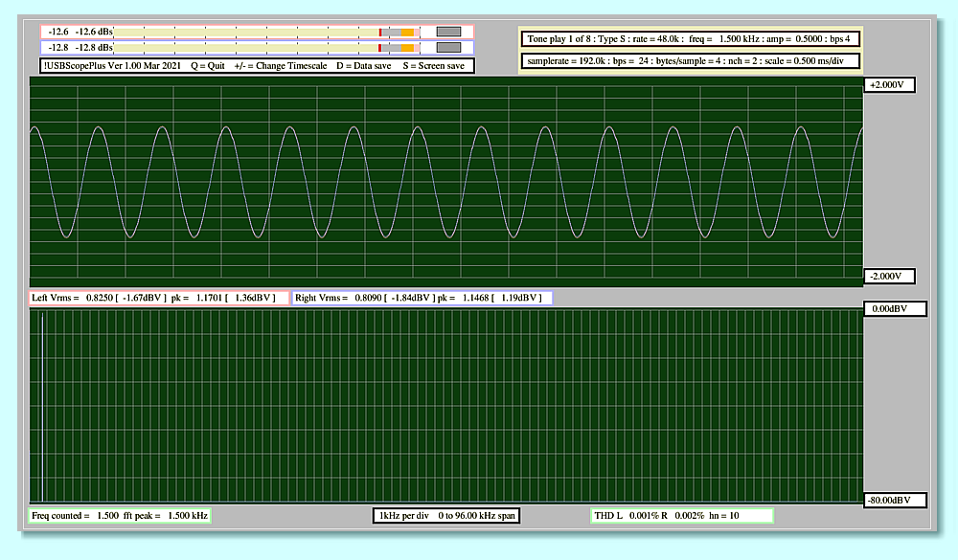
Task: Click the '-2.000V' scope scale label
Action: [x=888, y=276]
